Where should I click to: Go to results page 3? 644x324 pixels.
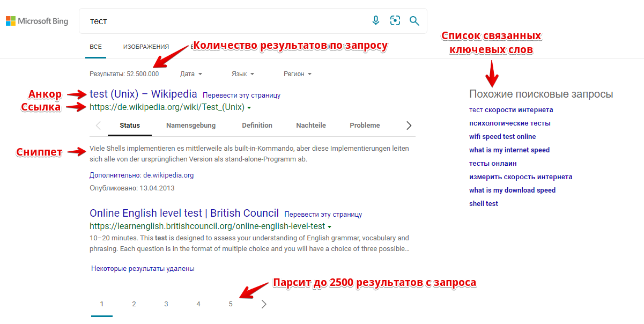click(x=166, y=304)
